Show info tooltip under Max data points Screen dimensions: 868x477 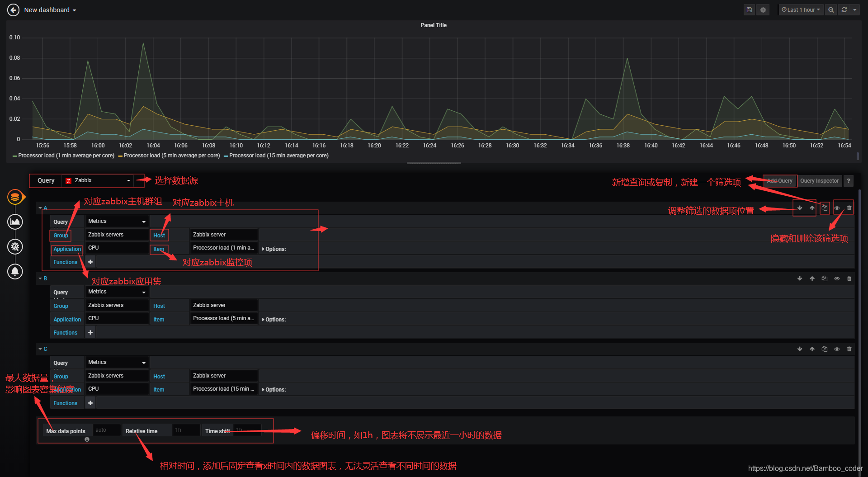[87, 439]
